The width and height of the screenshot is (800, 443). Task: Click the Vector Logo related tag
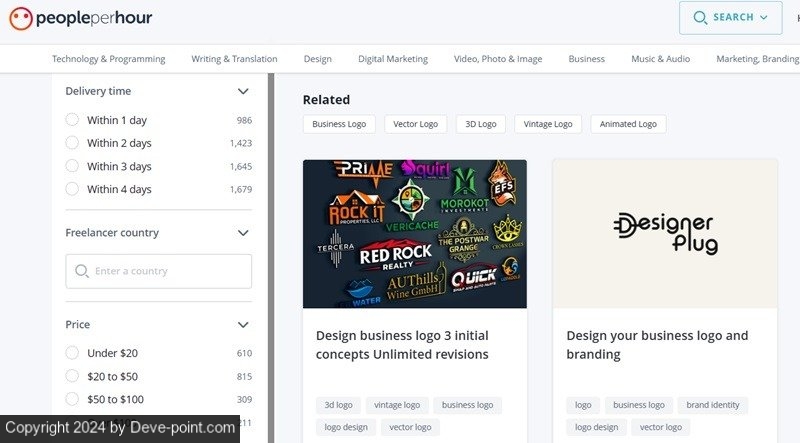click(x=415, y=124)
